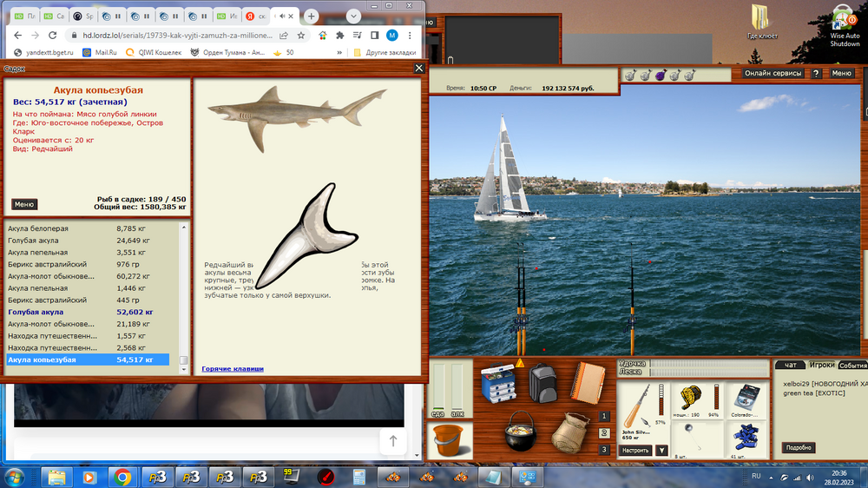Screen dimensions: 868x488
Task: Select 'Акула копьезубая 54,517 кг' row
Action: 89,359
